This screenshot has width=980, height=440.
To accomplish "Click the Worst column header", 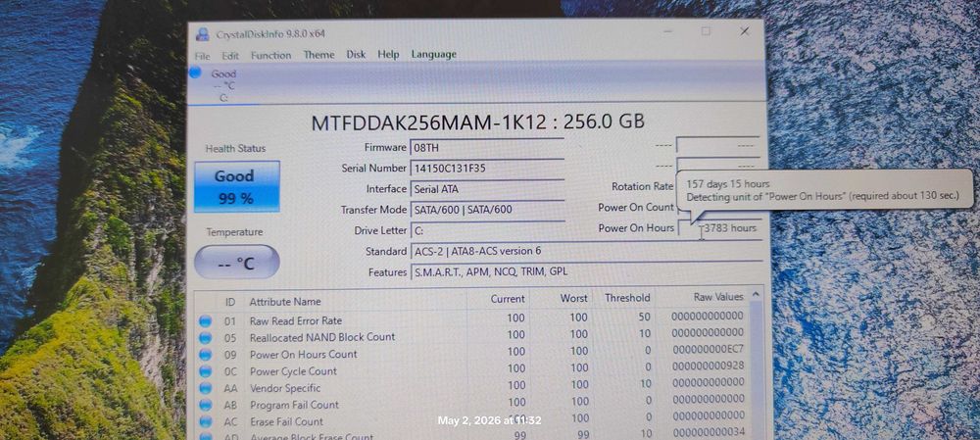I will 573,299.
